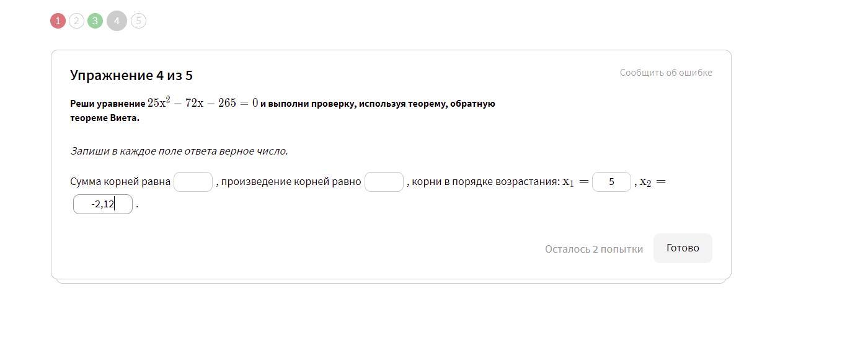Open exercise step 2 circle
Screen dimensions: 868x347
(x=76, y=21)
